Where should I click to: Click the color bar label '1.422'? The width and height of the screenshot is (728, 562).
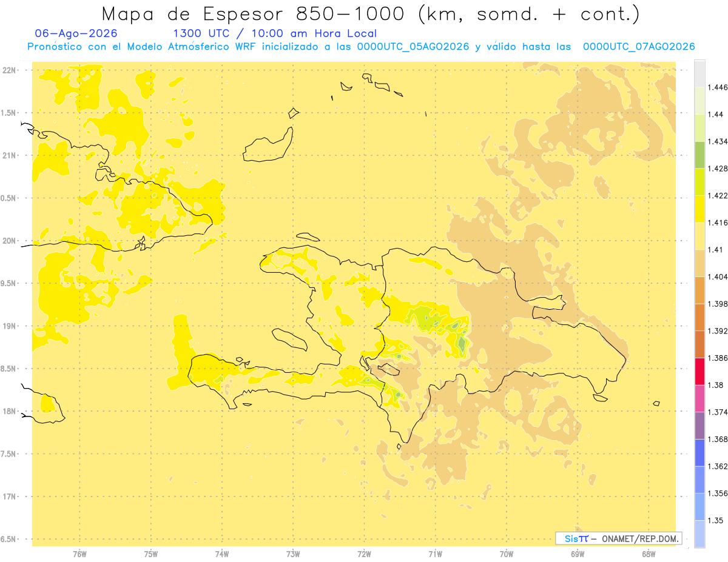(718, 195)
